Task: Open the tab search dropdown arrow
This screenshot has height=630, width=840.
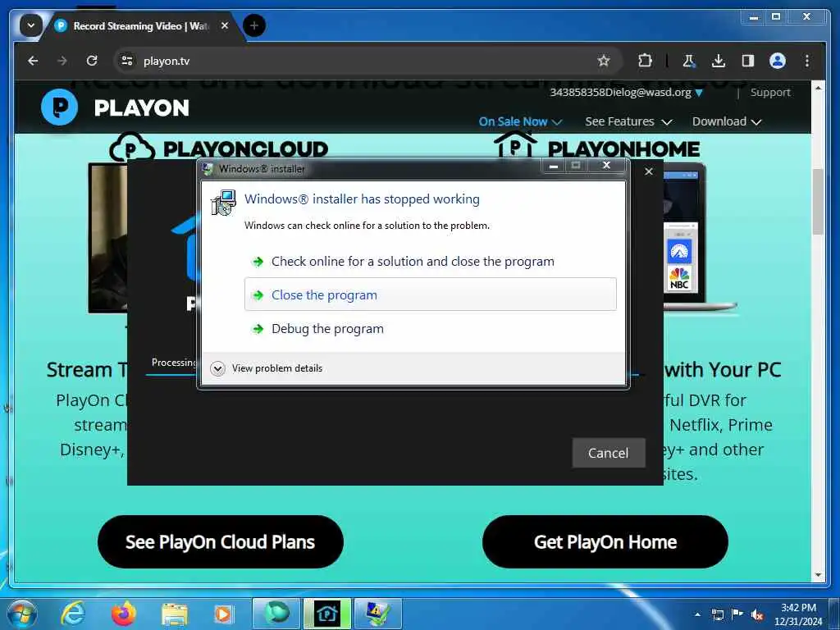Action: [x=31, y=25]
